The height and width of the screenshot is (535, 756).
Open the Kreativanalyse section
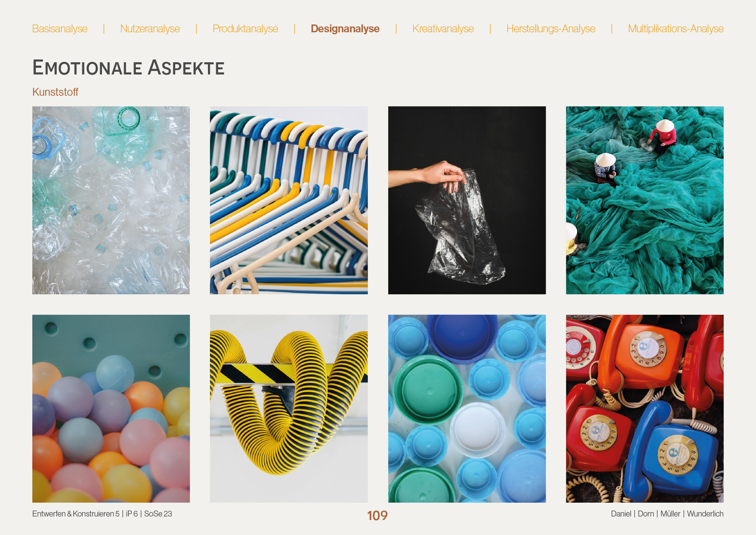tap(443, 29)
